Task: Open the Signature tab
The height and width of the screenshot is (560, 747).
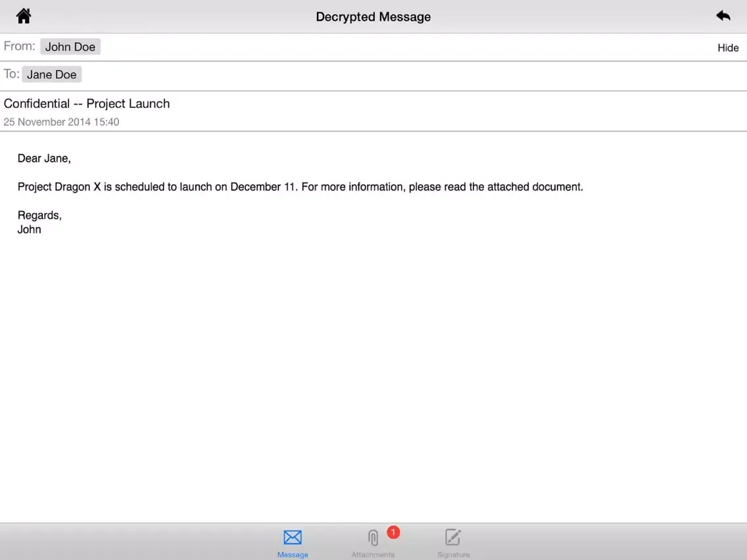Action: tap(453, 544)
